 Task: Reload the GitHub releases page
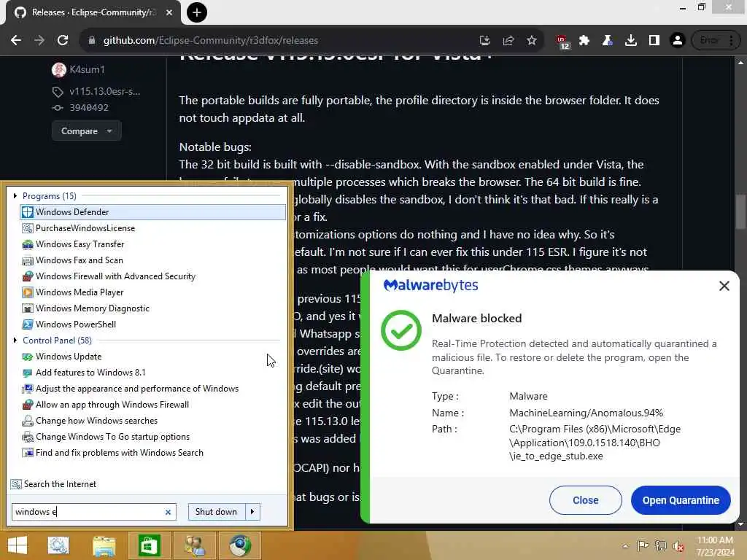point(63,41)
